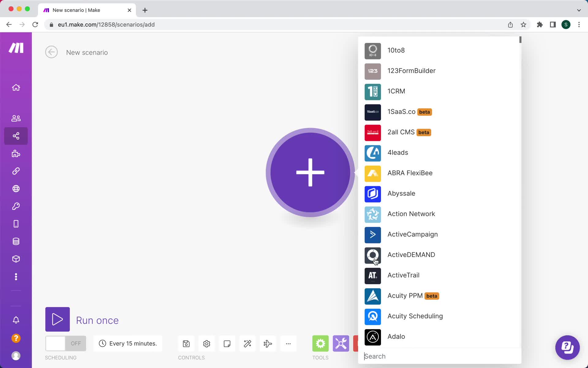Image resolution: width=588 pixels, height=368 pixels.
Task: Click the app list scrollbar thumb
Action: tap(520, 40)
